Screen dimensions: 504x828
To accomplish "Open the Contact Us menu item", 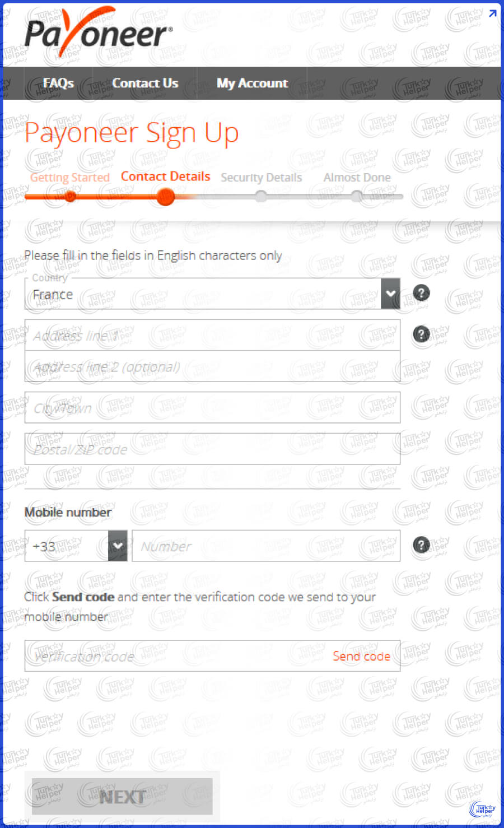I will pos(145,83).
